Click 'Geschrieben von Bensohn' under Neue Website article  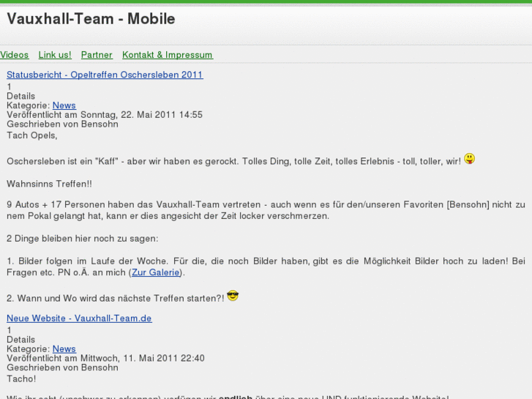click(62, 368)
